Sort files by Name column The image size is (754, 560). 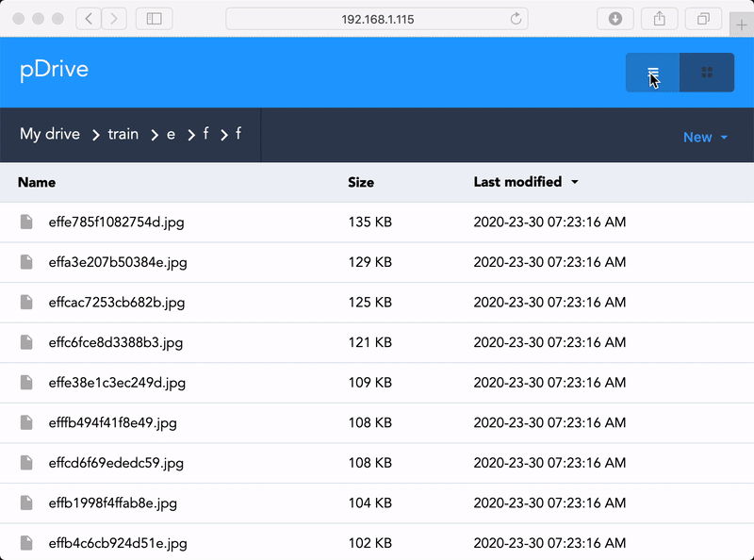tap(37, 182)
